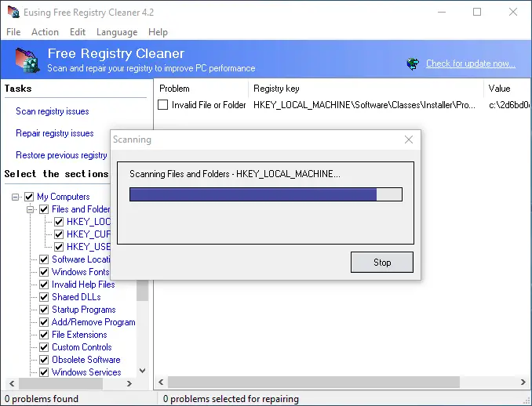Click Scan registry issues
The width and height of the screenshot is (532, 406).
(x=53, y=111)
